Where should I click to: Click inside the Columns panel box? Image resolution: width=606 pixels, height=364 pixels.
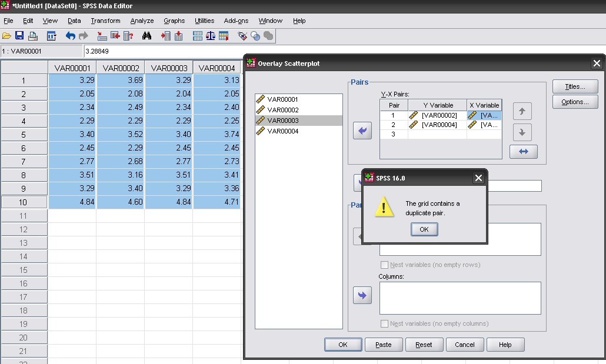[x=460, y=298]
